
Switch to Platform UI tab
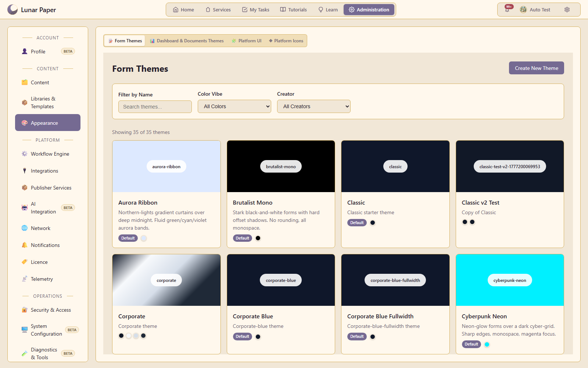click(x=246, y=41)
